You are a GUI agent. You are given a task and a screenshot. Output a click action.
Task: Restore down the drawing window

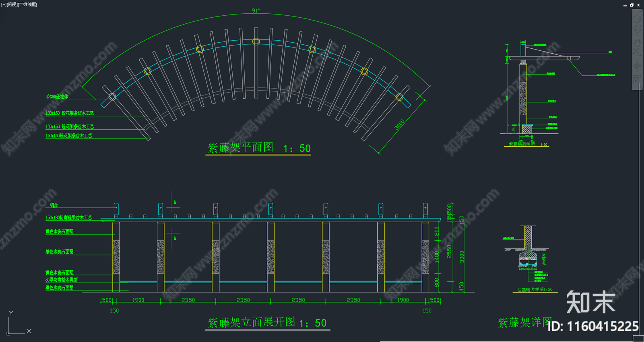632,5
